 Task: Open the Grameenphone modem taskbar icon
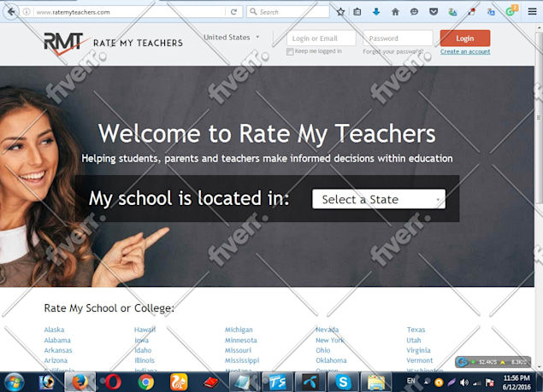310,383
